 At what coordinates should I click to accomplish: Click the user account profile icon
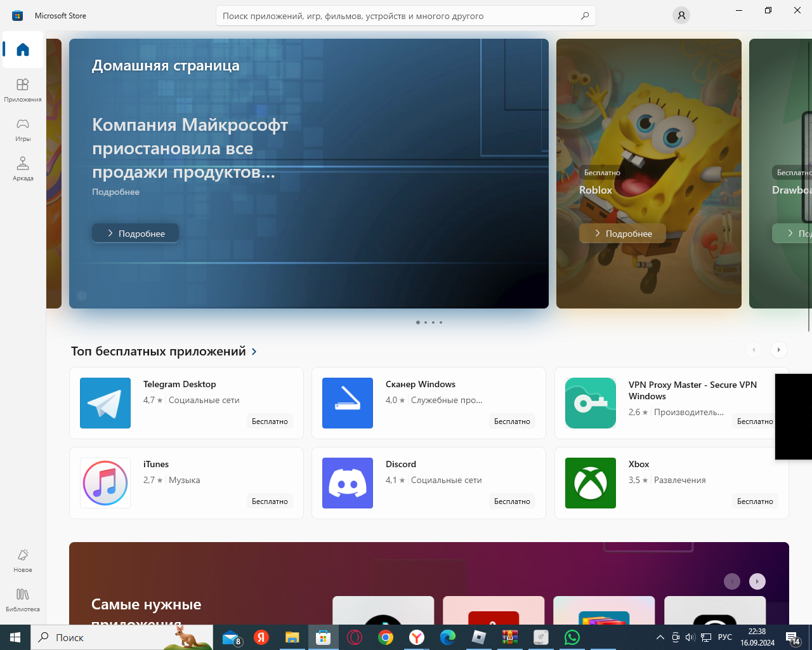681,15
